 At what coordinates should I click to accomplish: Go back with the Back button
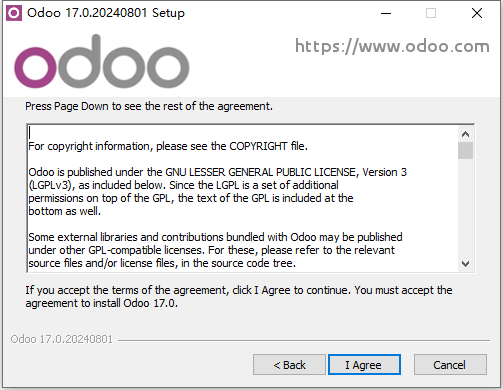pyautogui.click(x=289, y=365)
